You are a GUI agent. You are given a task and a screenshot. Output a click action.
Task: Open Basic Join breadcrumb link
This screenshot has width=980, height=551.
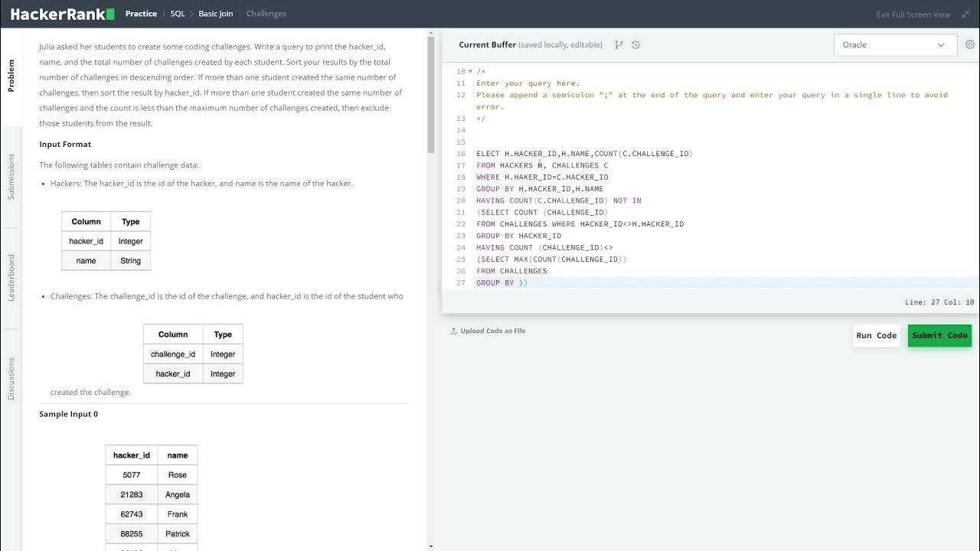pyautogui.click(x=216, y=14)
